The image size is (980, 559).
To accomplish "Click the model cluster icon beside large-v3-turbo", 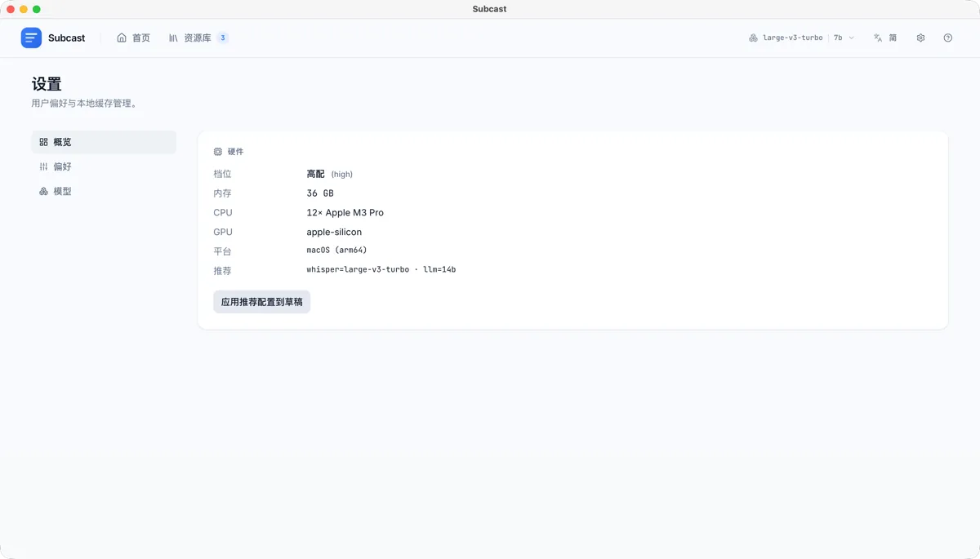I will point(753,38).
